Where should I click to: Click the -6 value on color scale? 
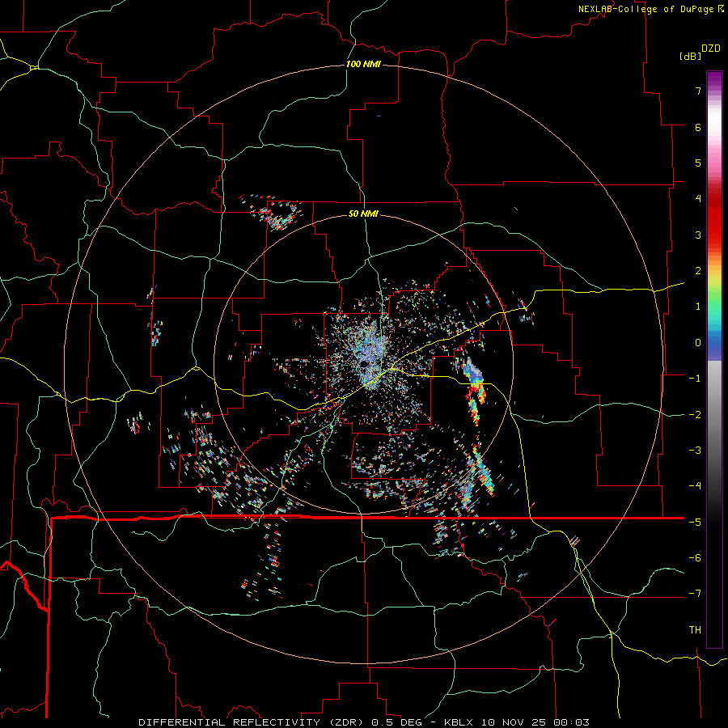coord(695,558)
